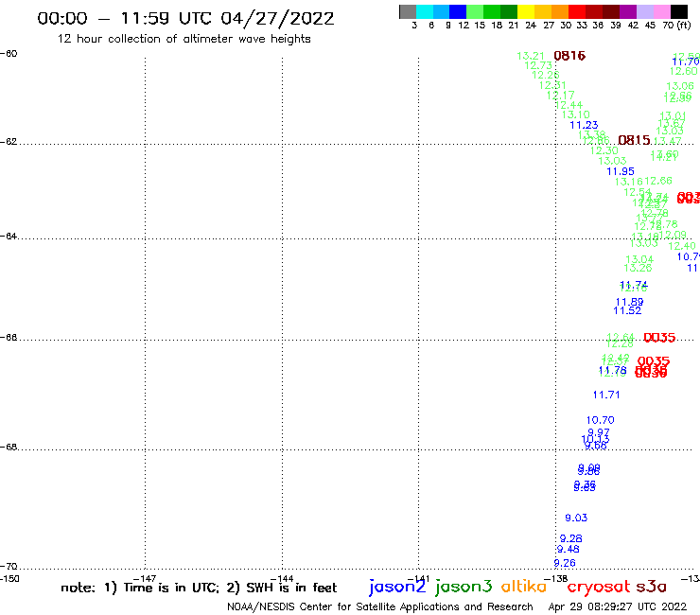
Task: Click the NOAA/NESDIS Center credit line
Action: pyautogui.click(x=380, y=606)
